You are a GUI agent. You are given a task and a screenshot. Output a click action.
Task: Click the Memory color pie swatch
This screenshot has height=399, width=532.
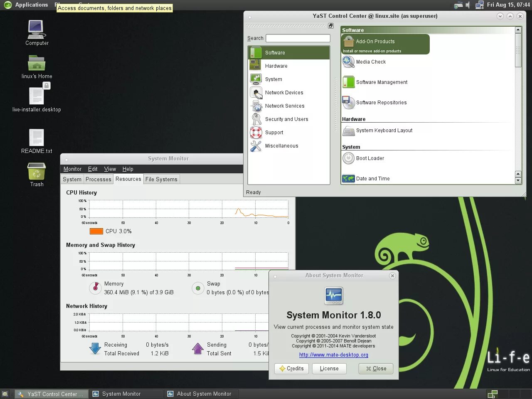coord(96,288)
